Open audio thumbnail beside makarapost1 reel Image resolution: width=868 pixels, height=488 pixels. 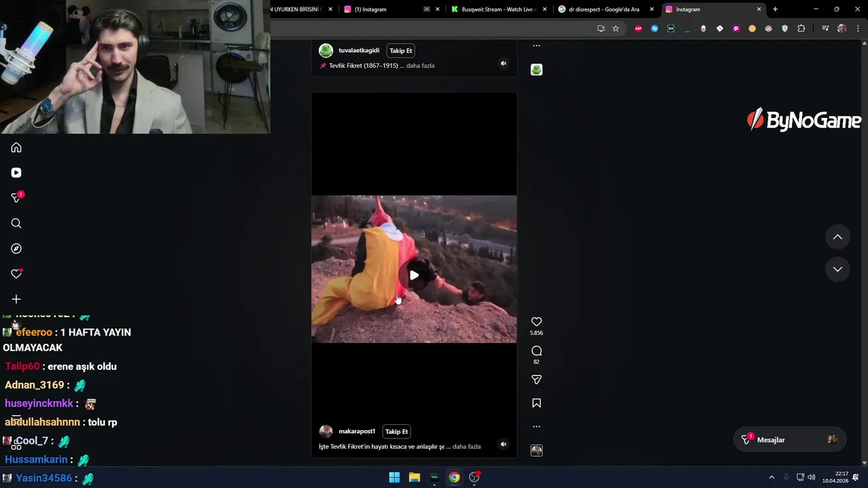pos(536,451)
